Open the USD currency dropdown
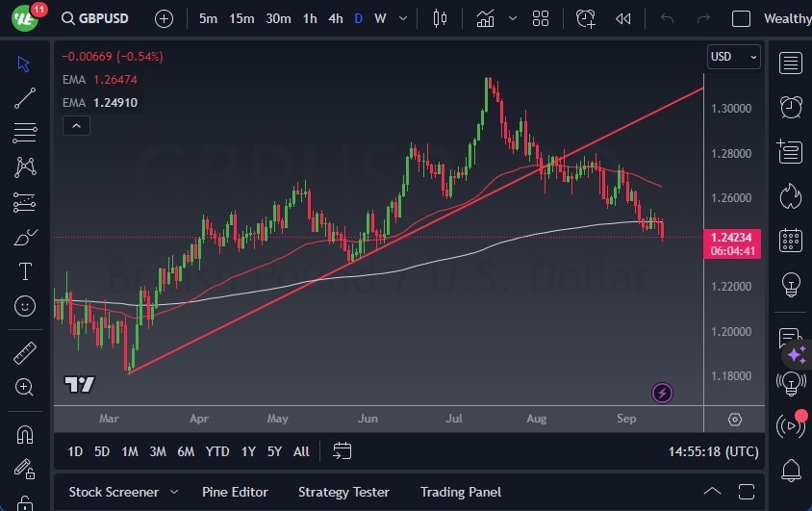This screenshot has height=511, width=812. pyautogui.click(x=733, y=57)
